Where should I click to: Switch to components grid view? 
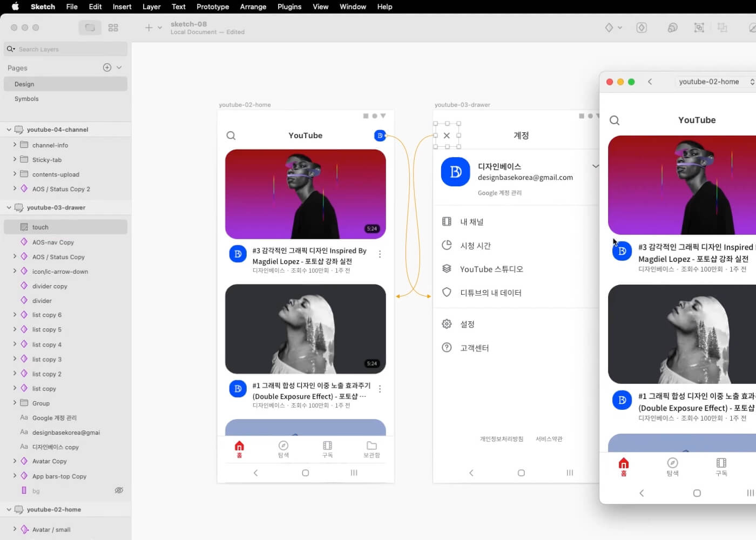pyautogui.click(x=113, y=28)
